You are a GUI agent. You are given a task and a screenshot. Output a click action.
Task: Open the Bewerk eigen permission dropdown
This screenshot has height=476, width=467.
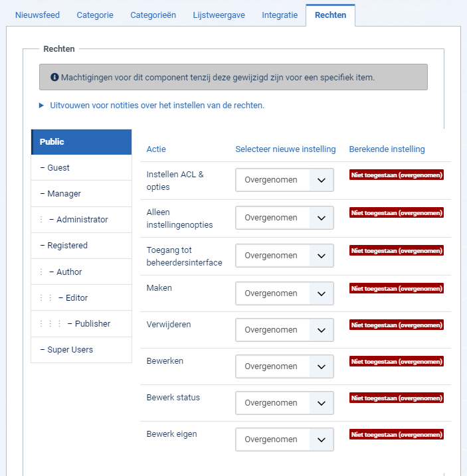(x=284, y=439)
